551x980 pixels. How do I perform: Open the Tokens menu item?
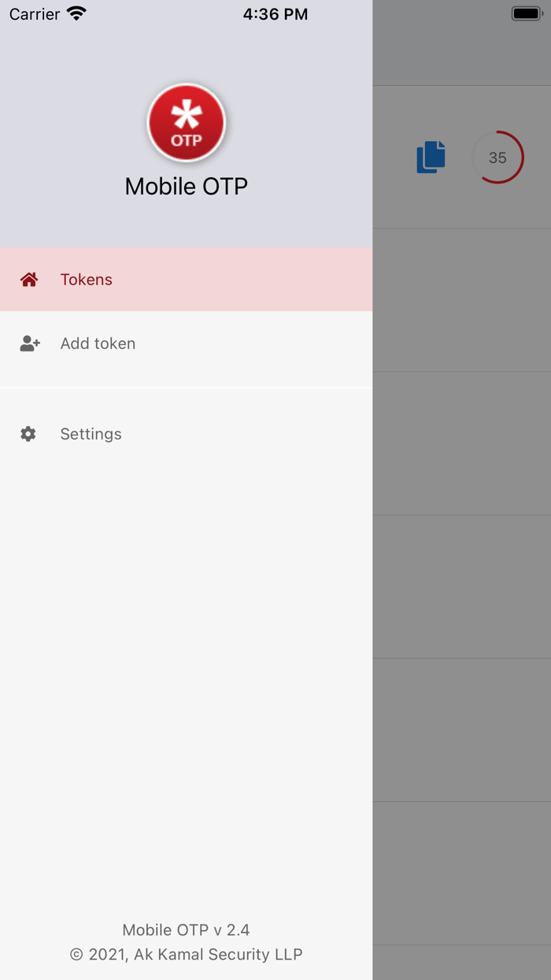click(87, 280)
